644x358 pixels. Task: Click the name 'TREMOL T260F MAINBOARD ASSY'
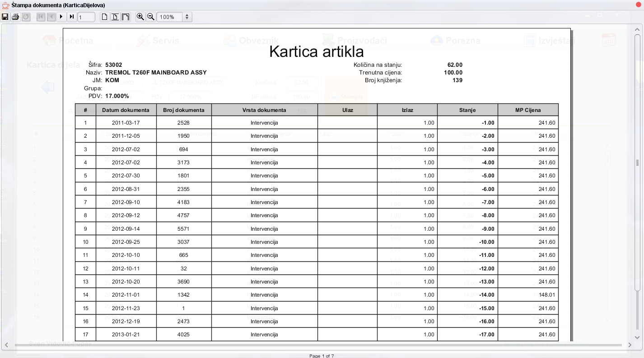pyautogui.click(x=156, y=72)
